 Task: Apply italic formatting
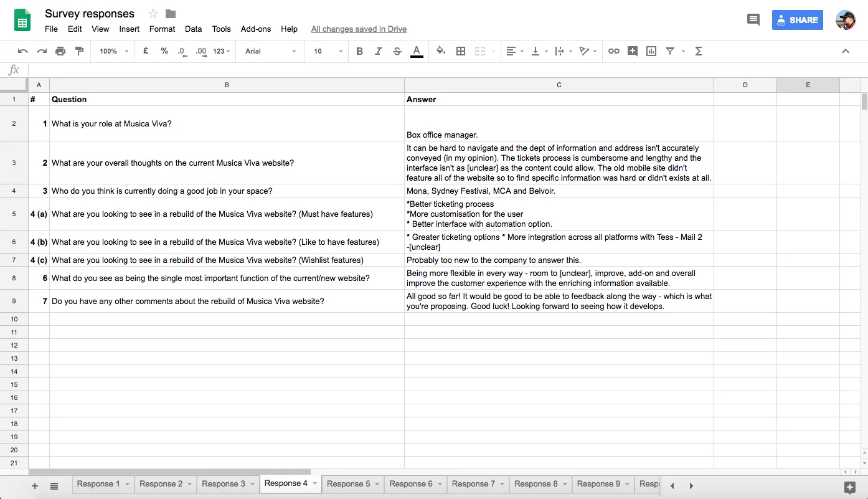pos(378,51)
